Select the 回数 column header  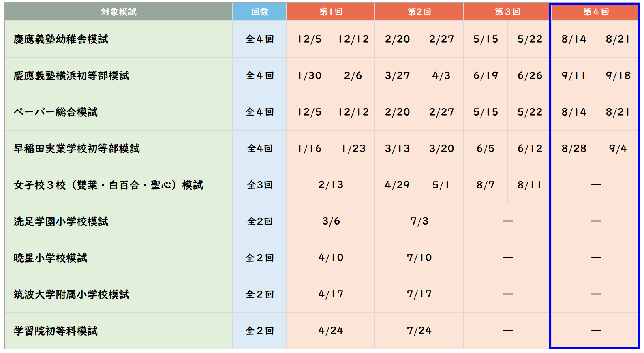click(x=260, y=12)
